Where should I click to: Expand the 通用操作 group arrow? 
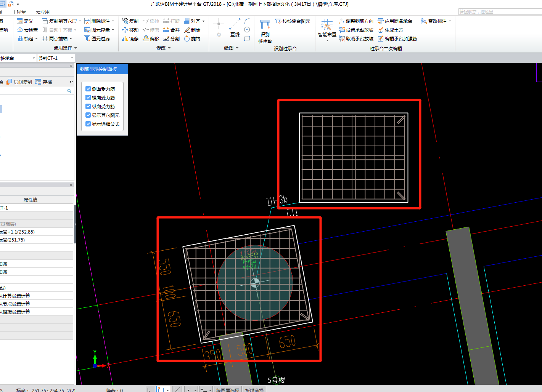coord(76,48)
